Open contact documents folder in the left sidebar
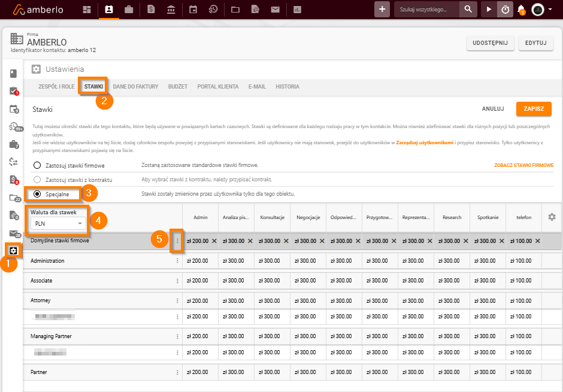563x392 pixels. 14,198
